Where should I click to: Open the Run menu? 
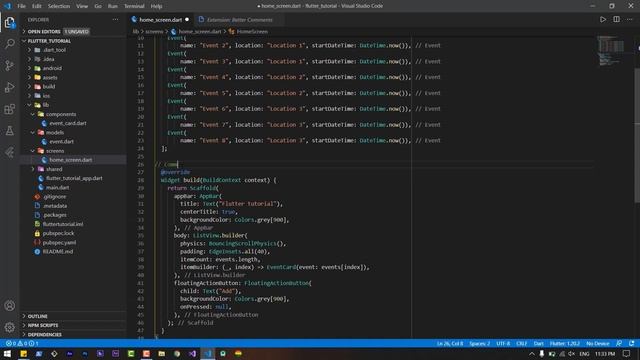113,6
